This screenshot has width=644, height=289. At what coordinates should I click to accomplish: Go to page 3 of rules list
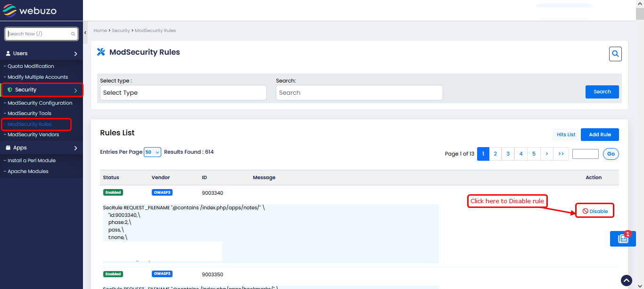click(x=508, y=154)
